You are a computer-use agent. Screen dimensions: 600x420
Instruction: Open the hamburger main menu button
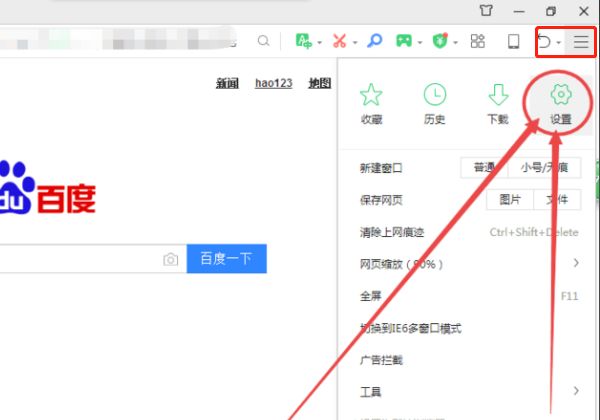coord(581,41)
